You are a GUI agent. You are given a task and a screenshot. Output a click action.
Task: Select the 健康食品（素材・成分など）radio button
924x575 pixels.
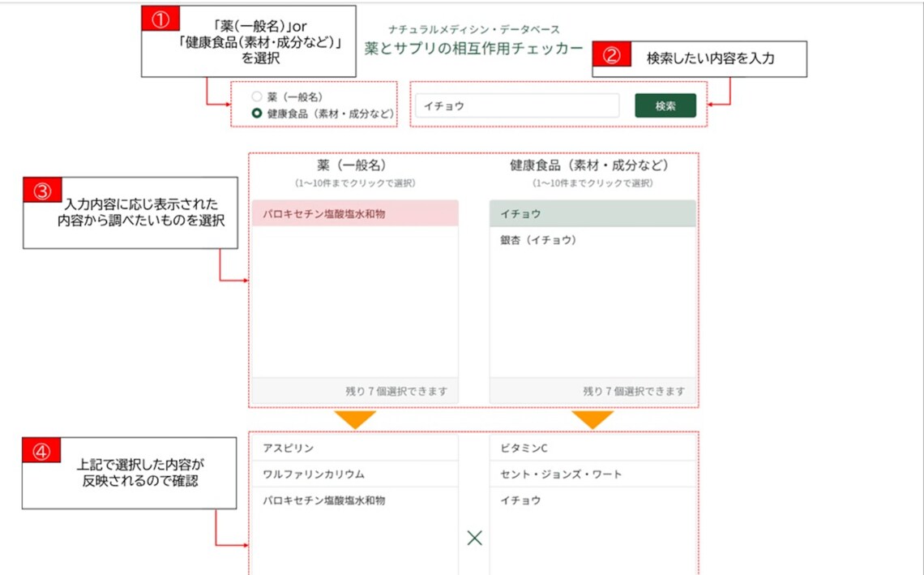tap(256, 114)
